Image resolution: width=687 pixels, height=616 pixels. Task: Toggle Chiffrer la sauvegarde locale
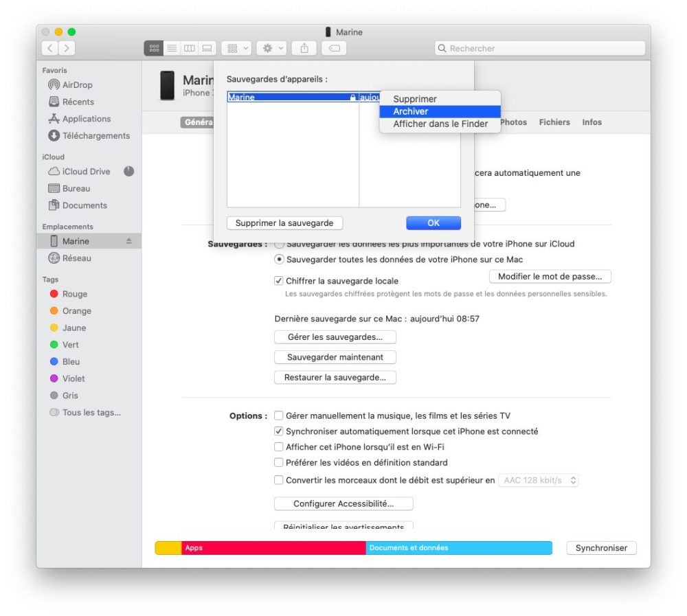[279, 281]
